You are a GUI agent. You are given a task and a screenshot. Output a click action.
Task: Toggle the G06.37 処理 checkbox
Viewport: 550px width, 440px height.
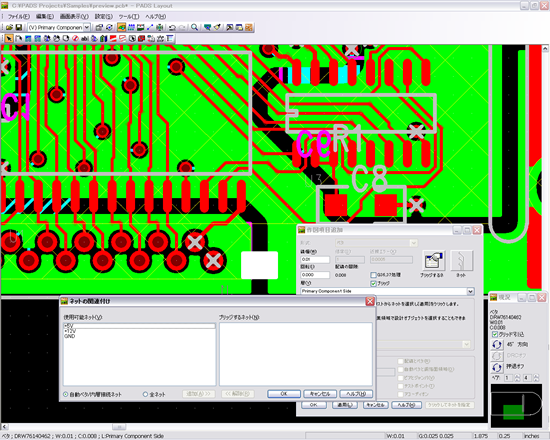point(374,275)
